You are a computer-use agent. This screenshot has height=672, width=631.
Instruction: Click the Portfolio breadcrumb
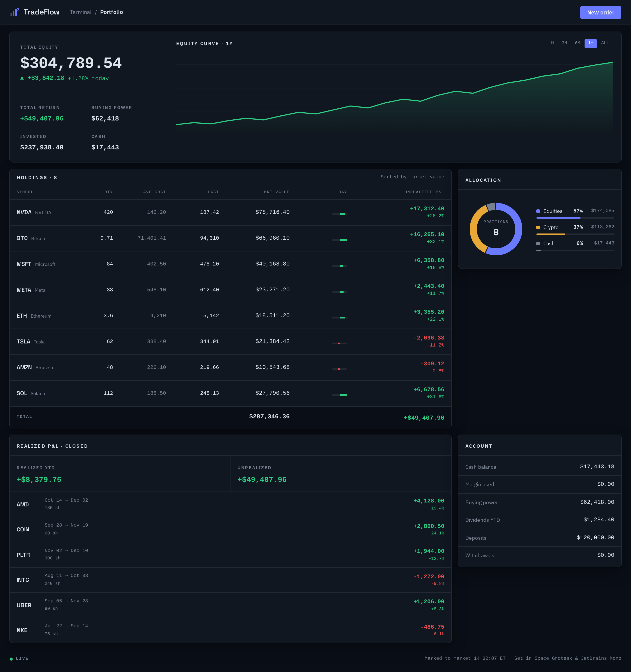point(112,12)
